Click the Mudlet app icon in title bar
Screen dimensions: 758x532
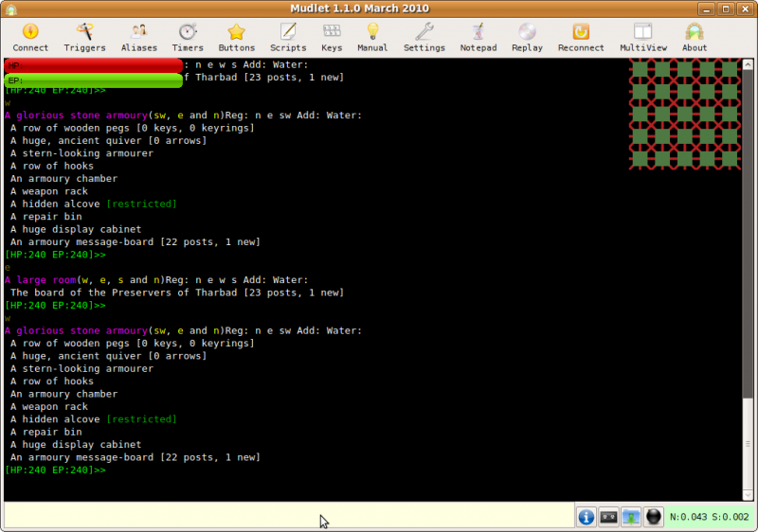(x=11, y=9)
